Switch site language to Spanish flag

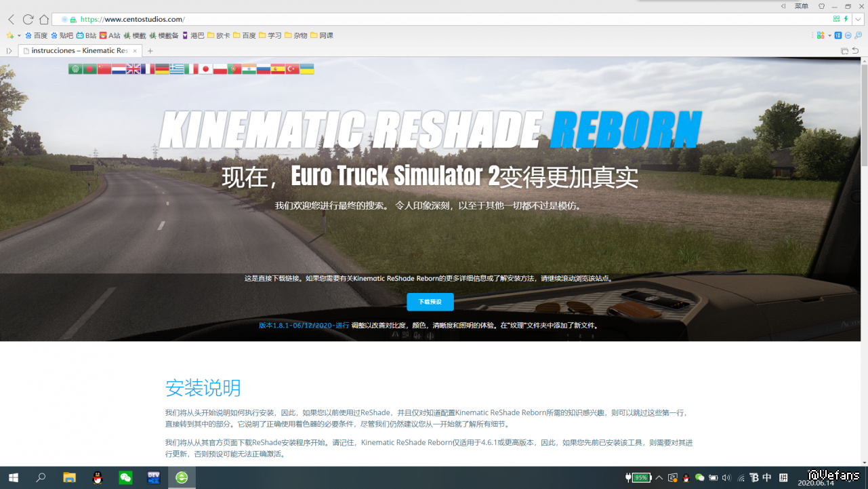click(x=278, y=69)
